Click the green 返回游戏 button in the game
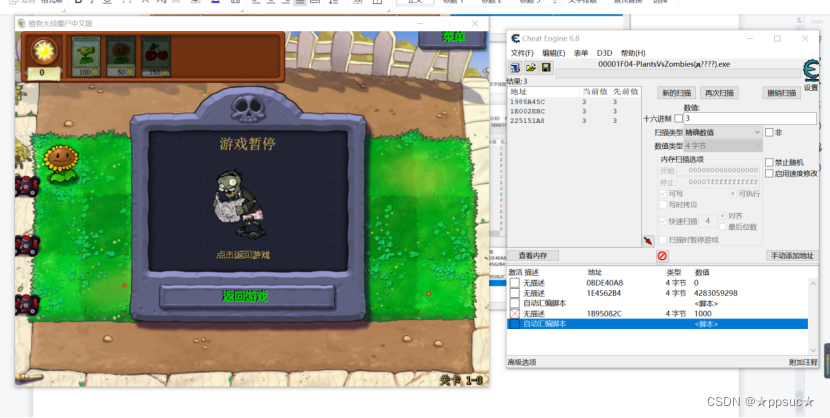 (247, 296)
